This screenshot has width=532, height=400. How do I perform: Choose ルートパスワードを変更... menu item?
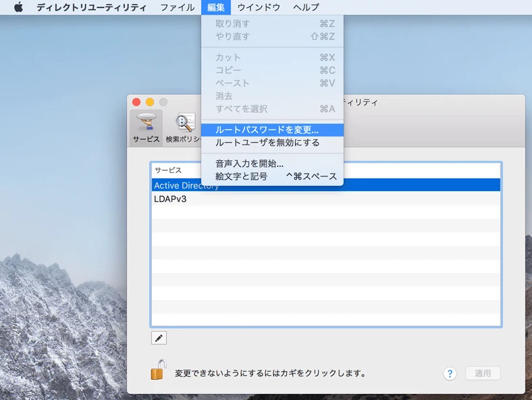272,130
